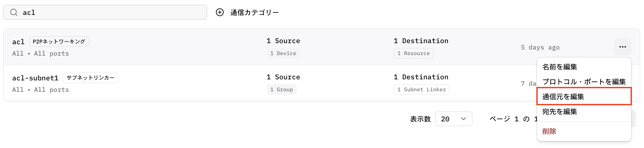Open the acl rule name
Screen dimensions: 644x148
(x=18, y=42)
